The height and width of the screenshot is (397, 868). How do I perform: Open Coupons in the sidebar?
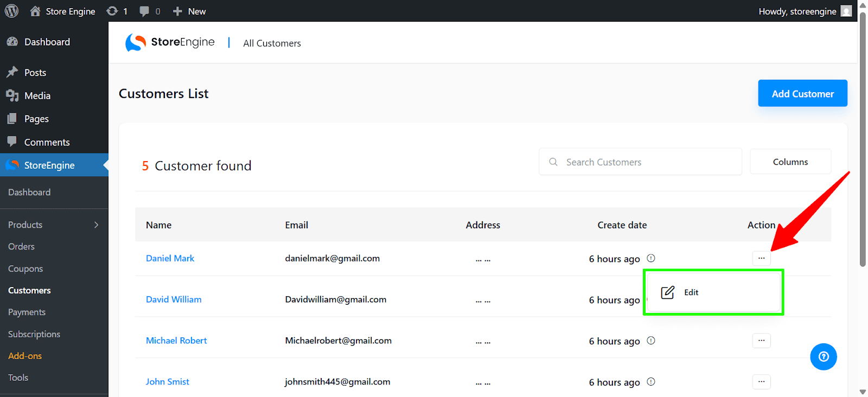pos(25,268)
